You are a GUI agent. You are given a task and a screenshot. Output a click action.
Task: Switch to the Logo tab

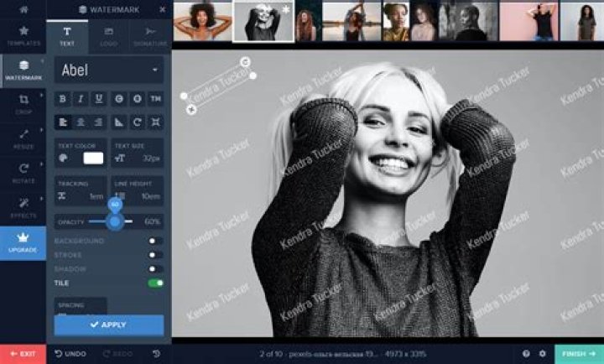point(108,37)
